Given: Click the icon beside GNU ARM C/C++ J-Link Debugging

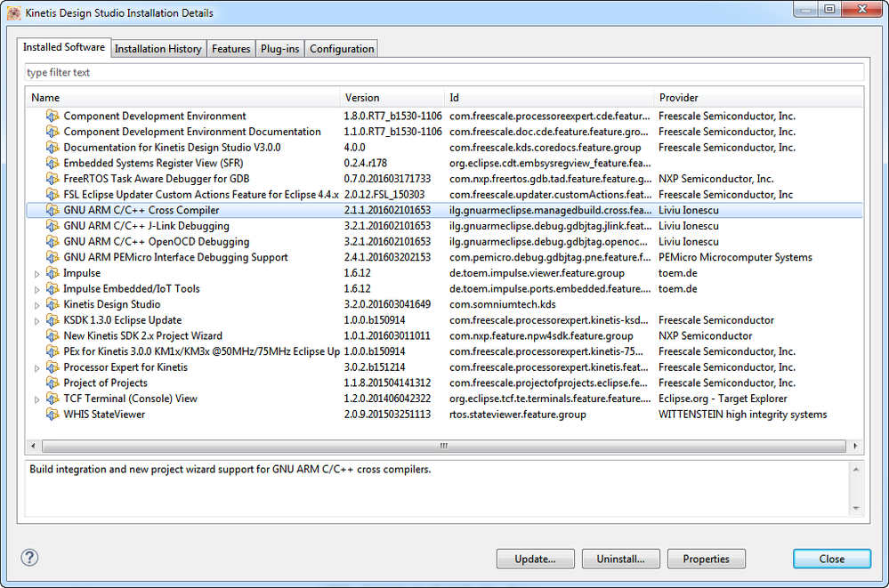Looking at the screenshot, I should pos(53,226).
